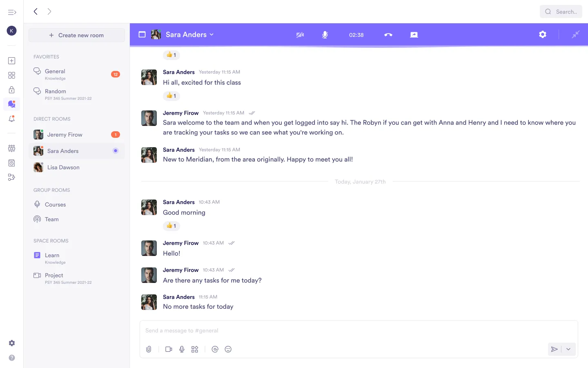Open the emoji picker in the message composer
The height and width of the screenshot is (368, 588).
coord(228,349)
